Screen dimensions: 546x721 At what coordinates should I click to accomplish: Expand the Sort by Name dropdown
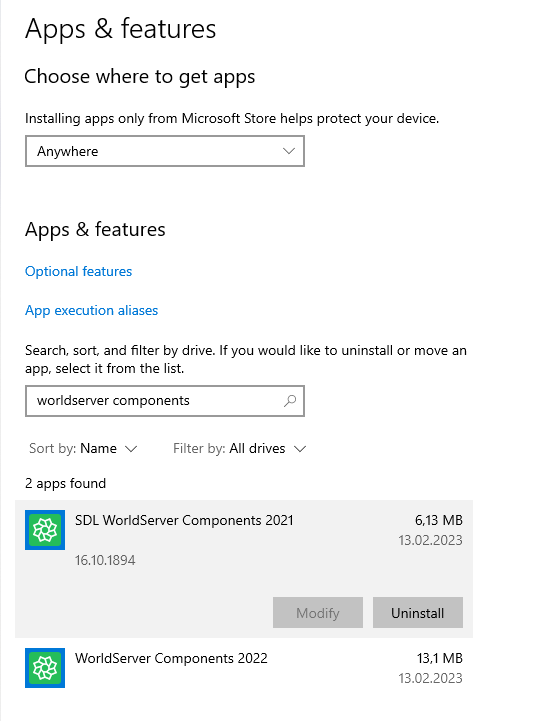[x=83, y=448]
